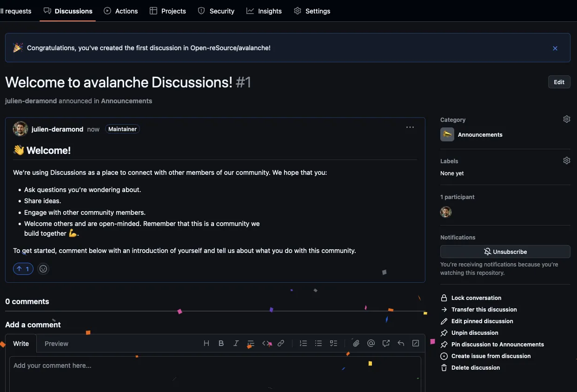Mention a user with the @ icon
Screen dimensions: 577x392
[371, 344]
